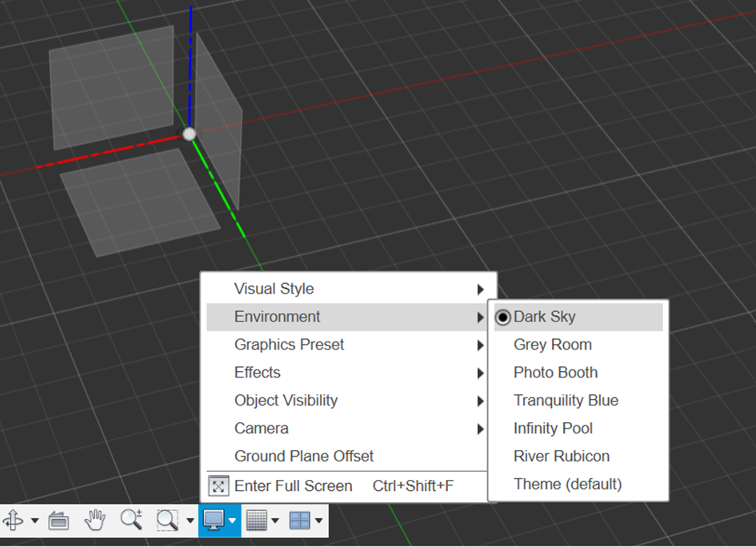756x547 pixels.
Task: Select the Zoom magnifier tool
Action: (131, 521)
